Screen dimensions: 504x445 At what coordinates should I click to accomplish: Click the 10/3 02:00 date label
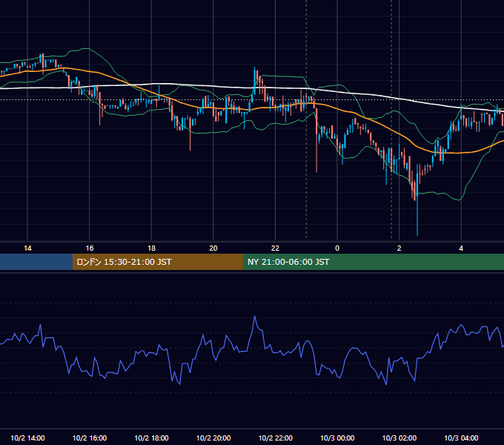click(x=399, y=438)
